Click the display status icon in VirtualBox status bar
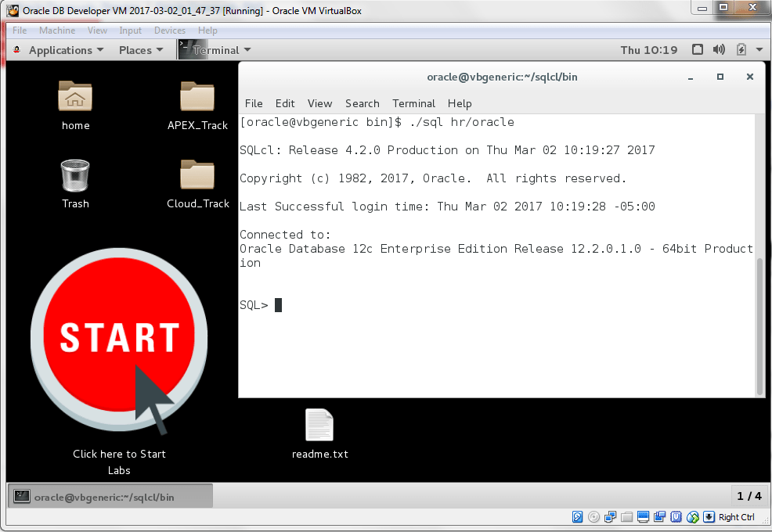 coord(643,516)
